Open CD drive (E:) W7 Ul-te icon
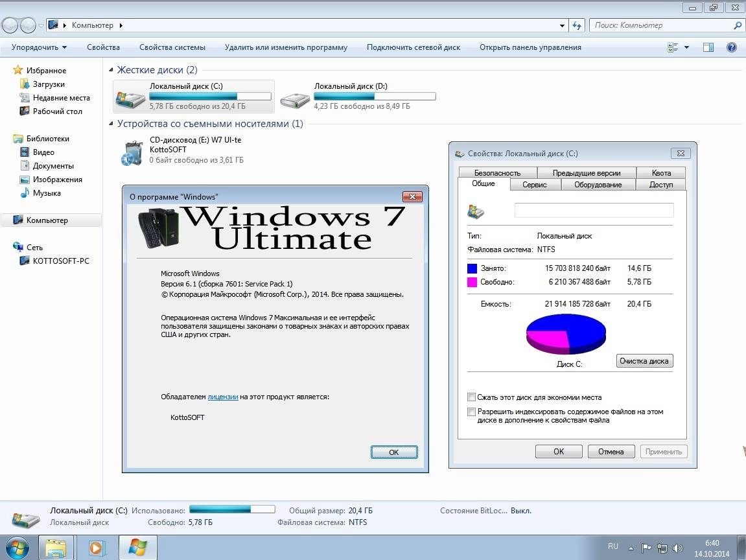This screenshot has width=746, height=560. coord(132,153)
